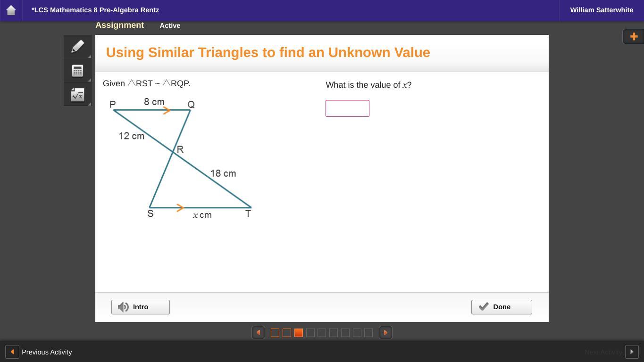The width and height of the screenshot is (644, 362).
Task: Open the square root equation editor tool
Action: point(78,94)
